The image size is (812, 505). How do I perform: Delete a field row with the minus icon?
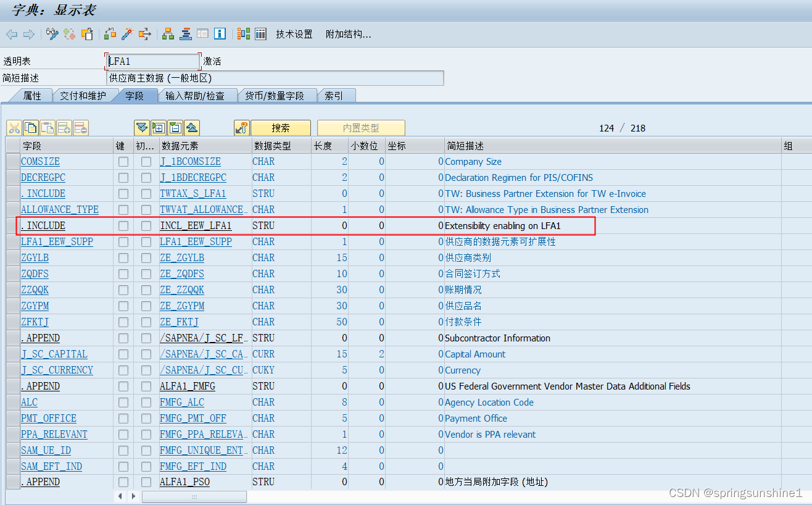pos(80,128)
